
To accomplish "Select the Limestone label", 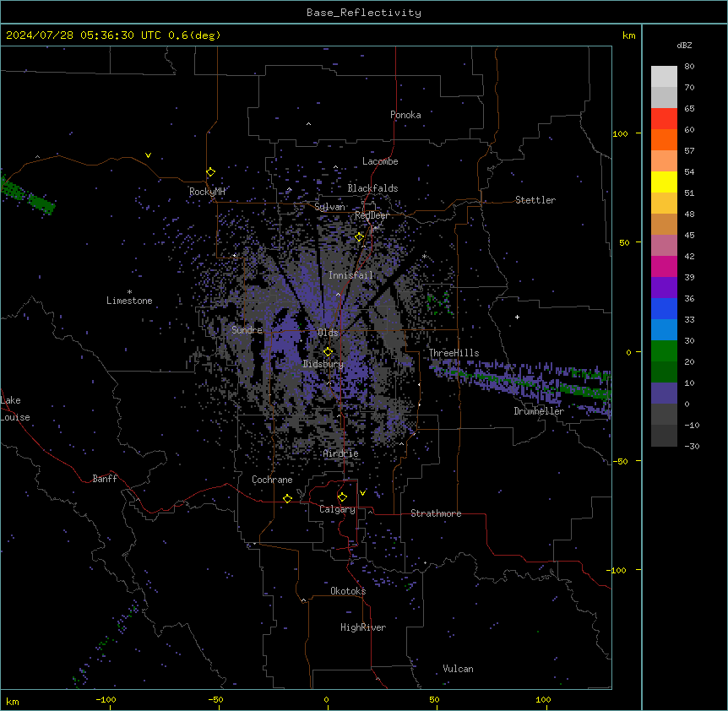I will tap(129, 301).
